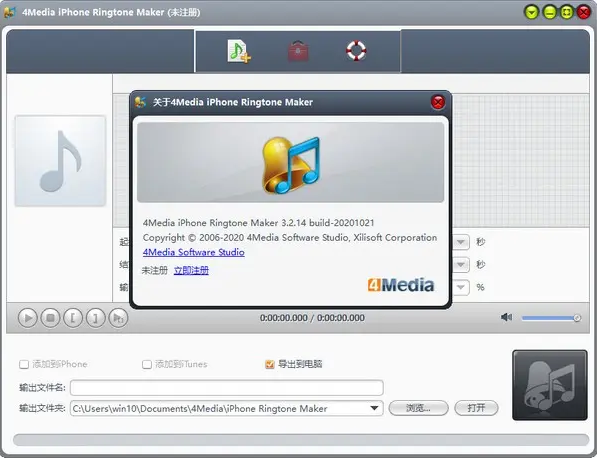
Task: Open the red toolbox icon
Action: [x=298, y=51]
